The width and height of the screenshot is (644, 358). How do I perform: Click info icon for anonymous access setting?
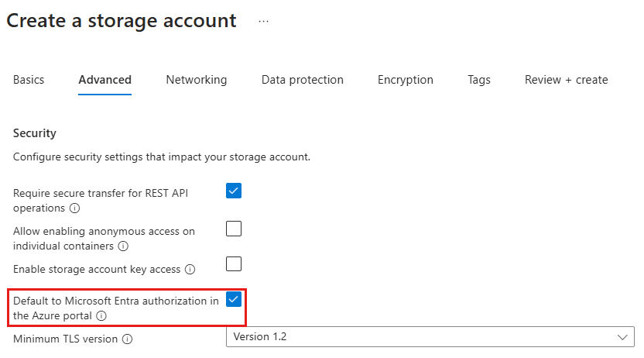[x=123, y=246]
